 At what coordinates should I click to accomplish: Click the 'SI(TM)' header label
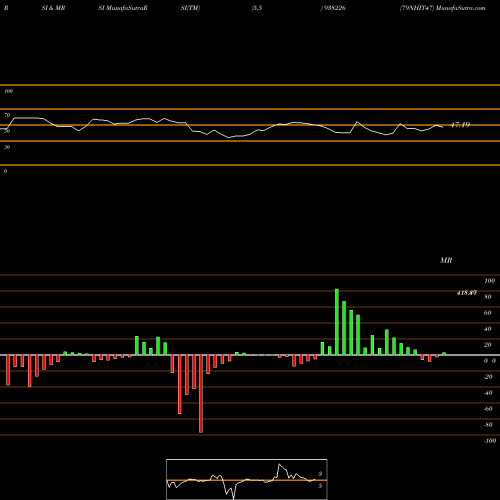click(x=190, y=8)
